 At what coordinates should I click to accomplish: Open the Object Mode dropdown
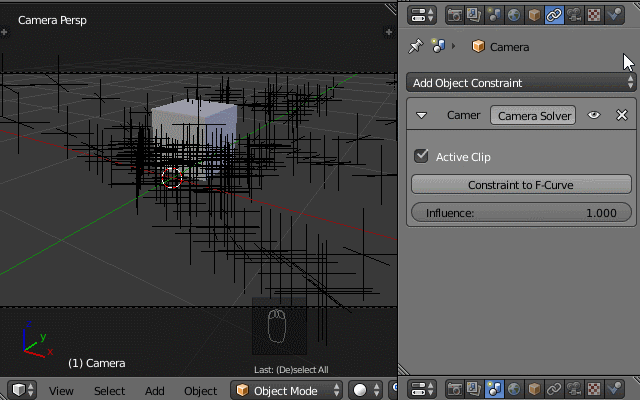287,390
